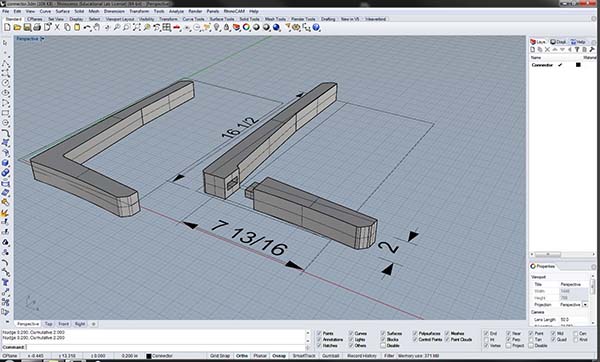
Task: Click the blue Render sphere icon
Action: (x=276, y=27)
